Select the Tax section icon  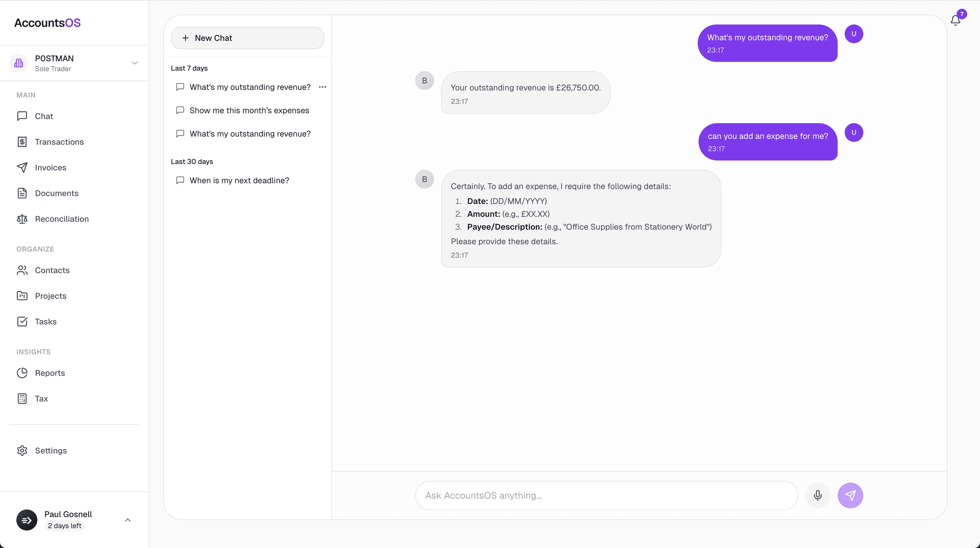22,398
